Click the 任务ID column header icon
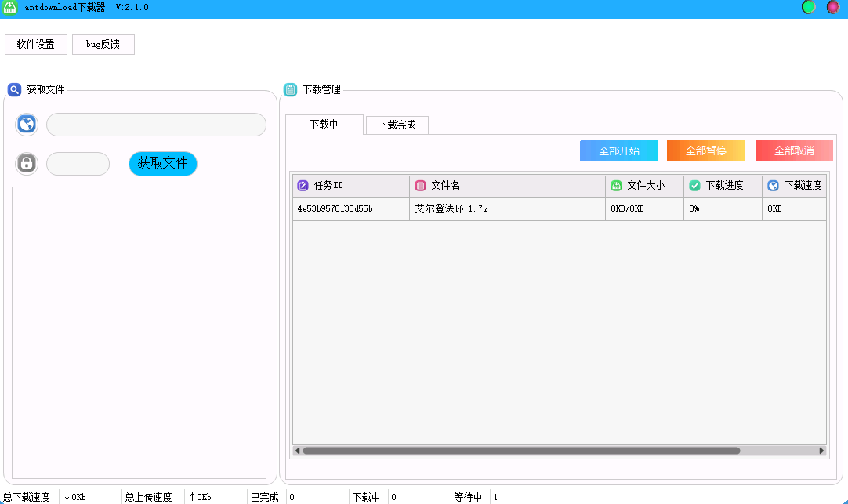848x504 pixels. pyautogui.click(x=303, y=186)
